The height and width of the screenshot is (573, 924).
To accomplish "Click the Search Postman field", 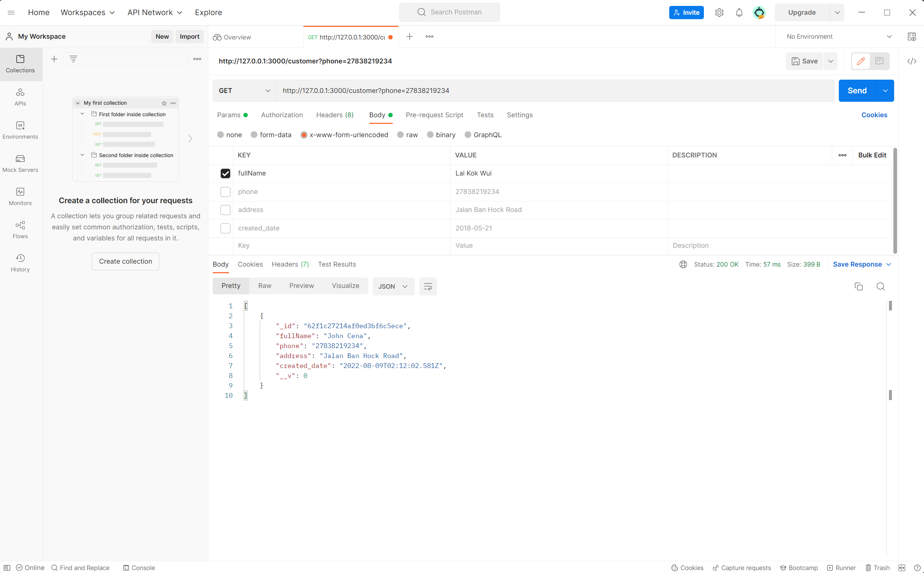I will tap(449, 12).
